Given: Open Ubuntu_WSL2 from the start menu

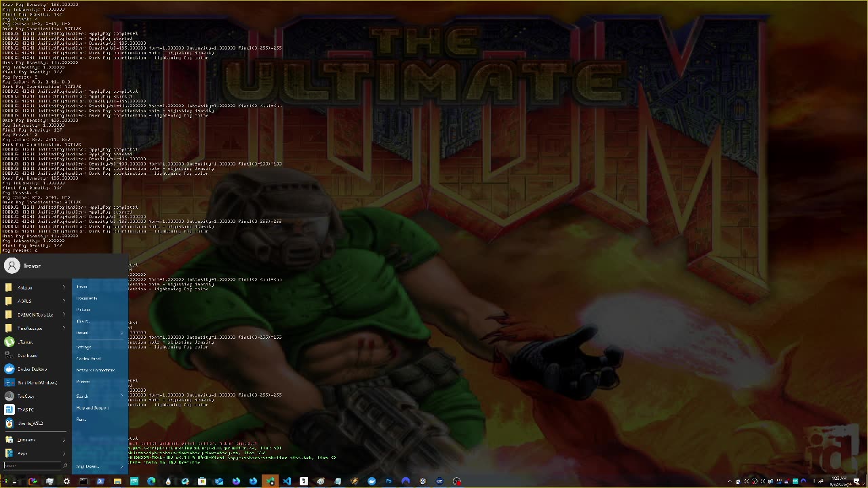Looking at the screenshot, I should [35, 423].
